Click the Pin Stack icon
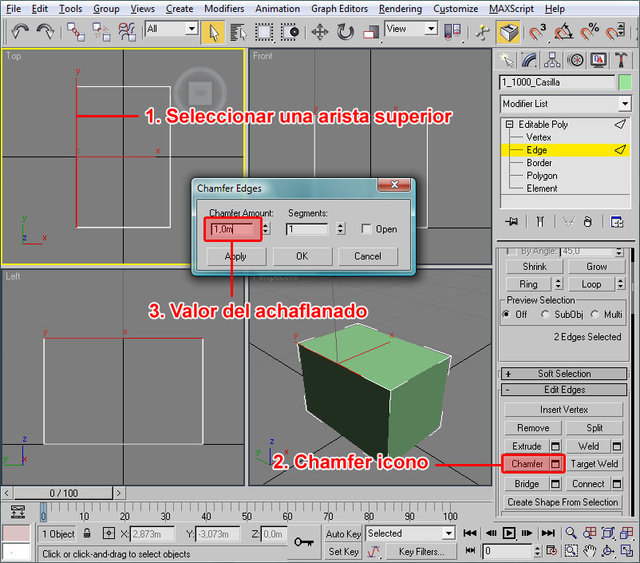Screen dimensions: 640x563 point(512,221)
